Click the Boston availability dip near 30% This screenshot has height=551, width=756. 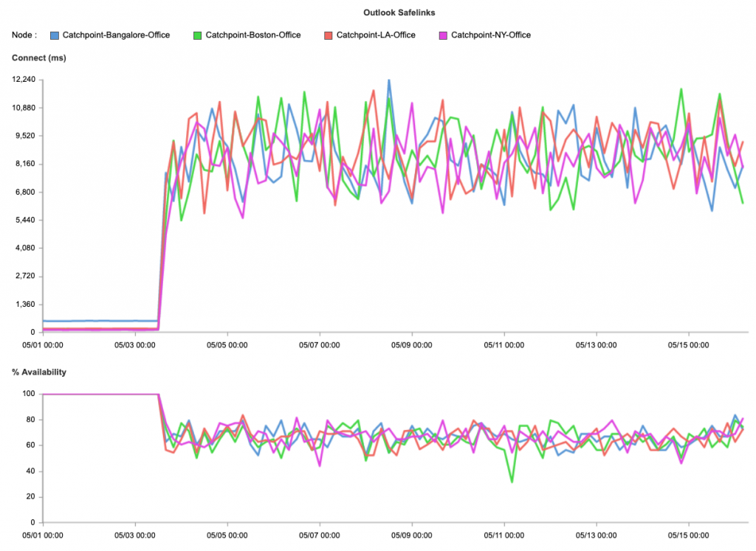pyautogui.click(x=512, y=481)
